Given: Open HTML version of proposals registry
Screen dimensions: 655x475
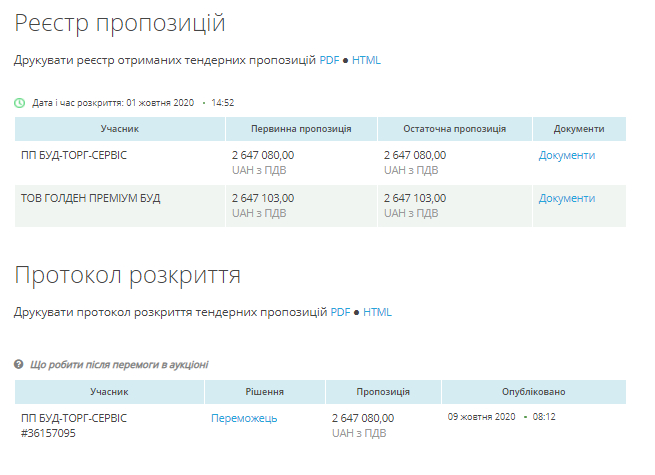Looking at the screenshot, I should pyautogui.click(x=366, y=60).
